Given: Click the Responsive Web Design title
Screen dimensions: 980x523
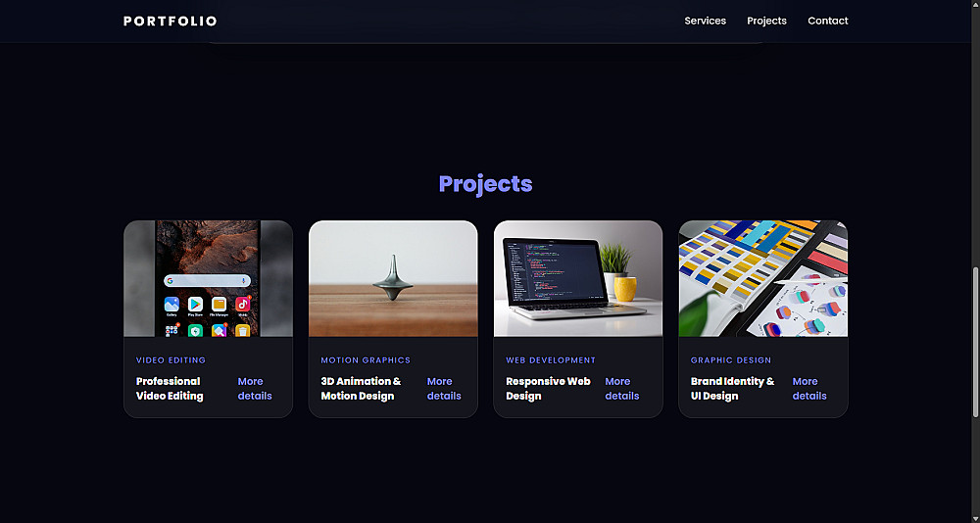Looking at the screenshot, I should pyautogui.click(x=548, y=389).
